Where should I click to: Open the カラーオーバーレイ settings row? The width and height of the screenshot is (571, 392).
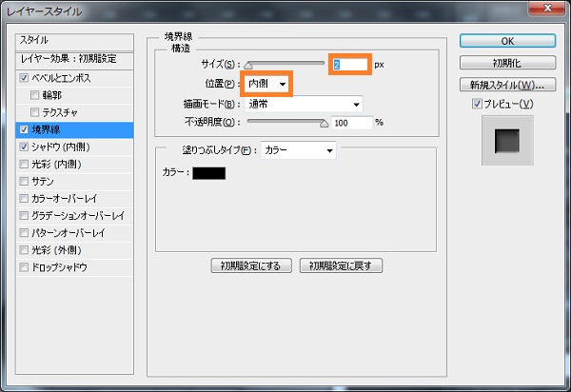(x=74, y=198)
